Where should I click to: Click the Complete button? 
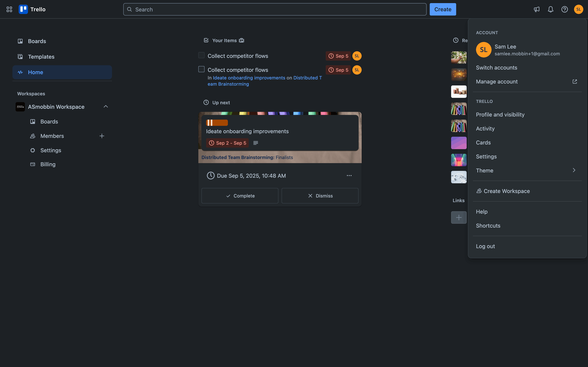coord(240,196)
